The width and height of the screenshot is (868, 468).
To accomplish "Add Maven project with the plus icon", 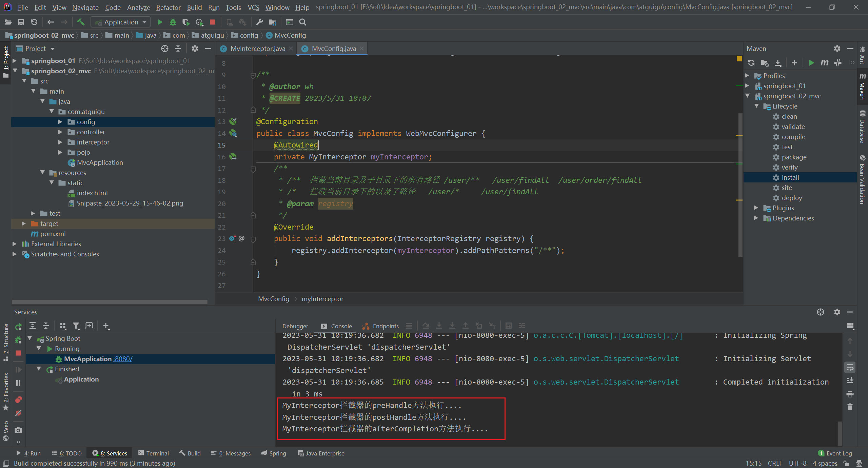I will [x=794, y=63].
